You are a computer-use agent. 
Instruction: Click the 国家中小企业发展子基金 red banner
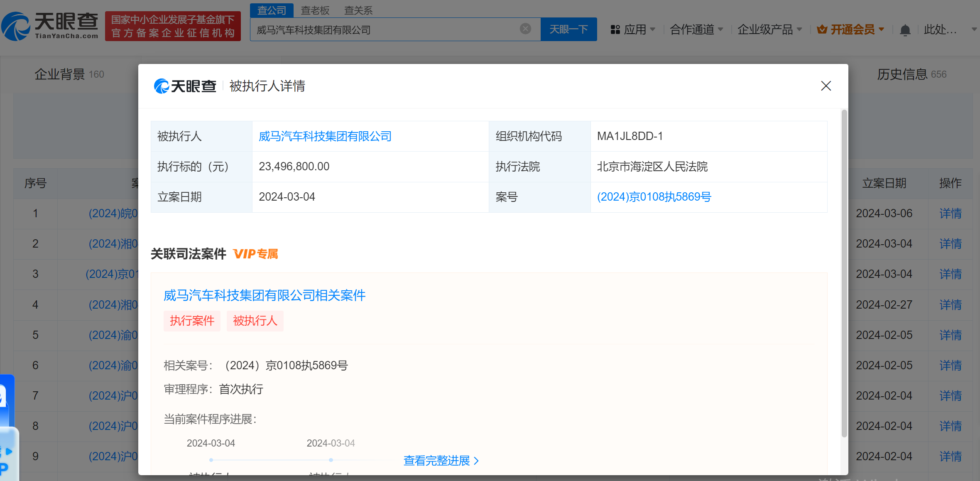pos(173,26)
